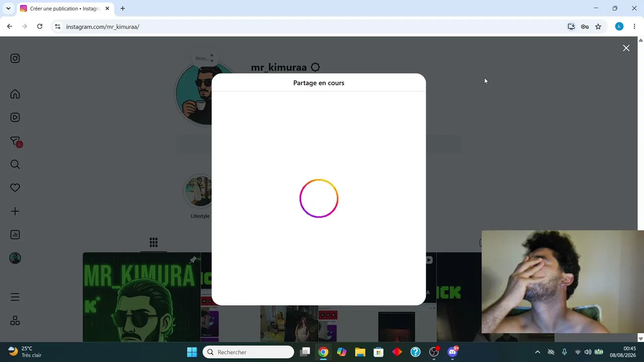Open the hamburger More menu in sidebar
The height and width of the screenshot is (362, 644).
coord(15,297)
